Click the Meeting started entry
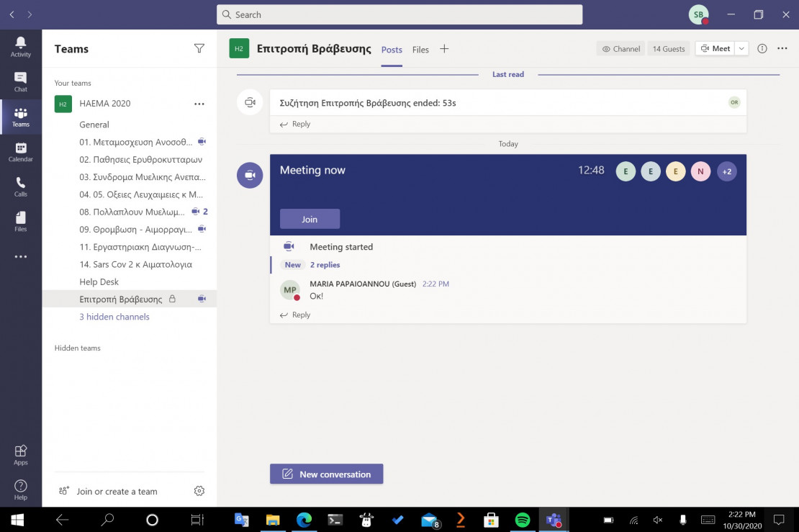Image resolution: width=799 pixels, height=532 pixels. (x=341, y=247)
